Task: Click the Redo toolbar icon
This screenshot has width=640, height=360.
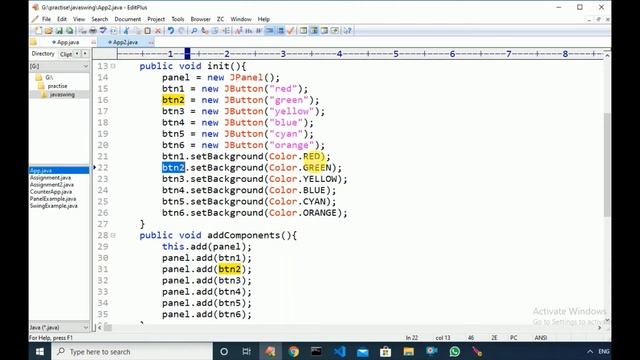Action: tap(181, 31)
